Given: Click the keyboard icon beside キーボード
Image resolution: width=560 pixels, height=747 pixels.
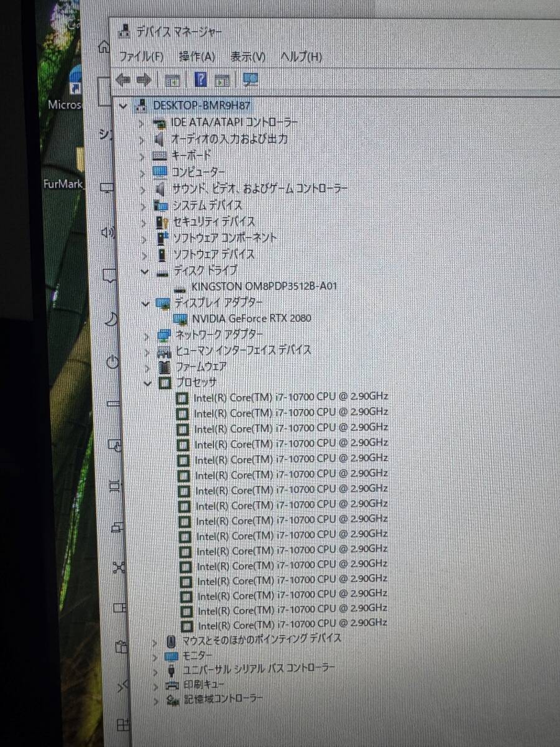Looking at the screenshot, I should (161, 156).
